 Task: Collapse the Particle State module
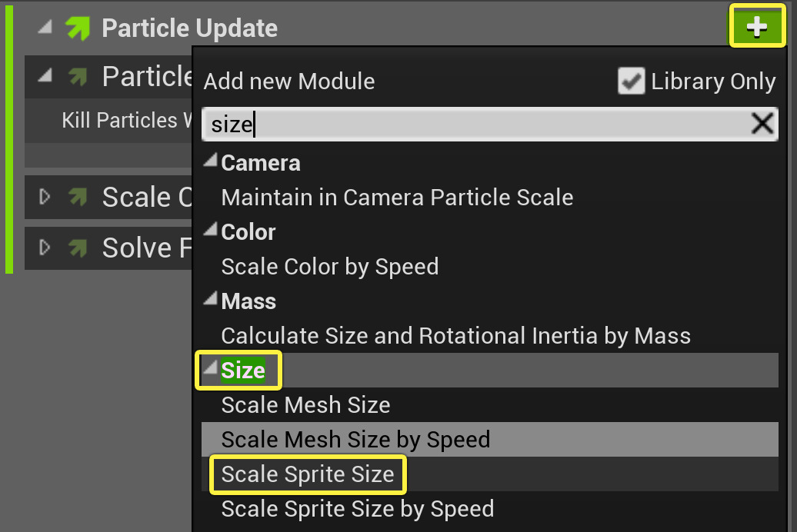click(x=45, y=75)
